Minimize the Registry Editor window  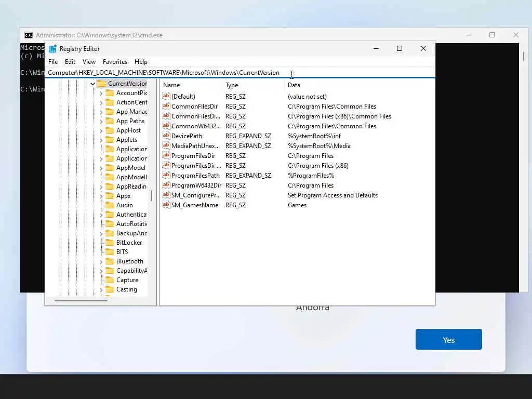376,48
